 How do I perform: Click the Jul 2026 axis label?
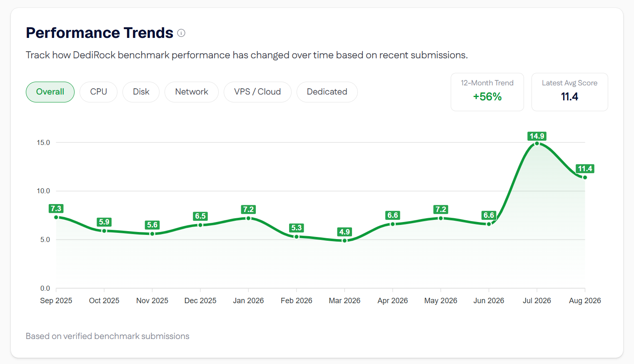(x=537, y=301)
